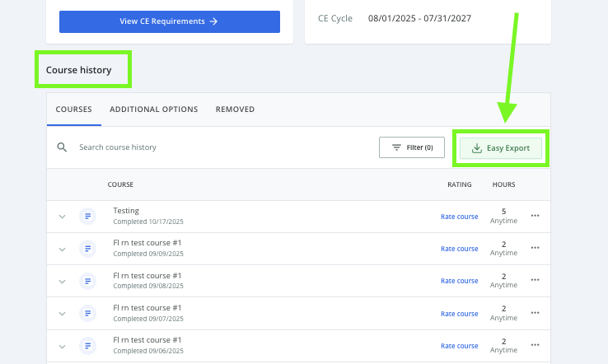Click the Search course history field
Image resolution: width=608 pixels, height=364 pixels.
tap(214, 147)
